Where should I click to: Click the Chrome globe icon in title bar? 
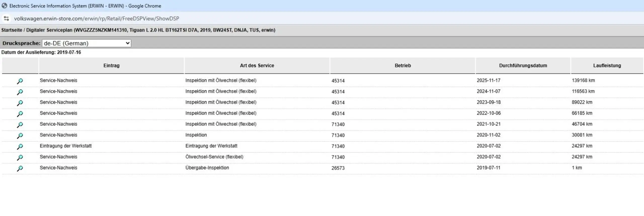pos(4,6)
